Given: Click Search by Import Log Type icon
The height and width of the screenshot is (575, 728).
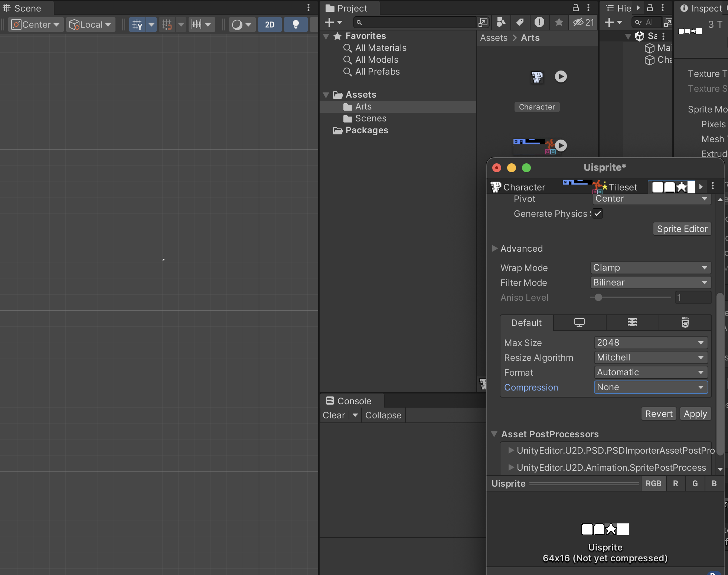Looking at the screenshot, I should (x=539, y=22).
